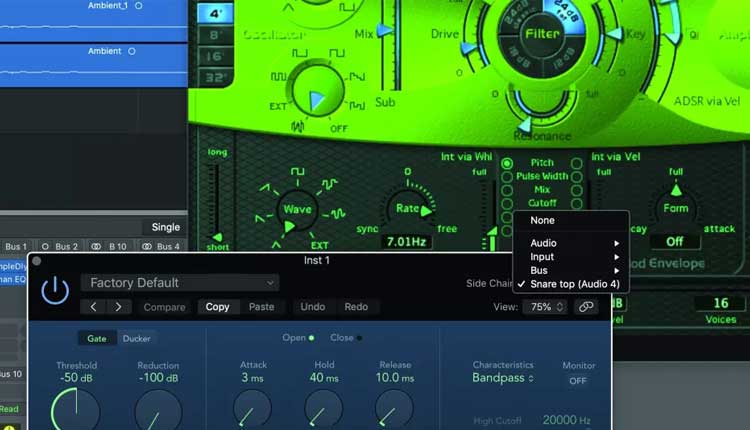Click the Hold knob
The image size is (750, 430).
[324, 409]
